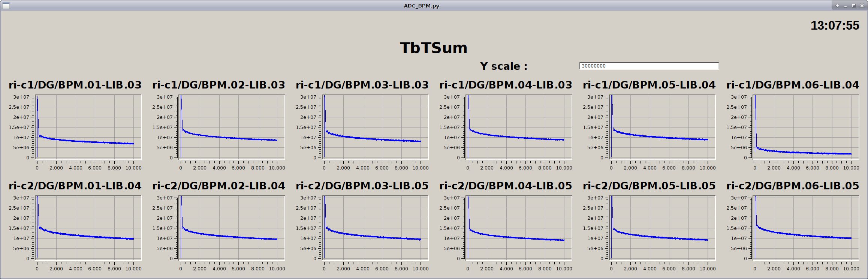Screen dimensions: 868x279
Task: Select the ri-c1/DG/BPM.02-LIB.03 graph
Action: click(x=232, y=127)
